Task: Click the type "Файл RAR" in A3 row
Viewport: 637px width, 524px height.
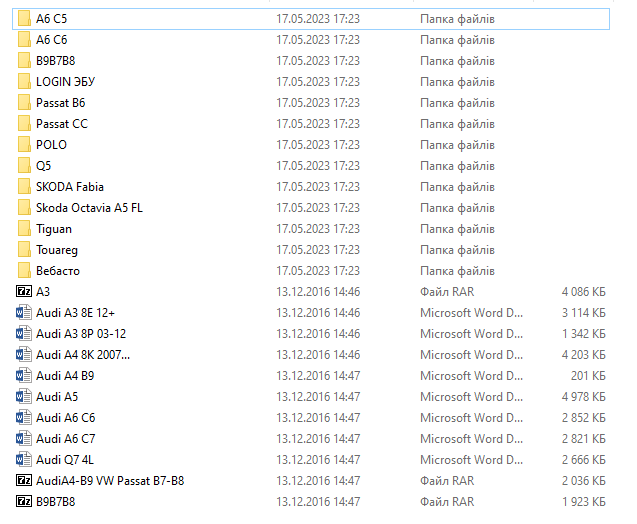Action: pos(447,292)
